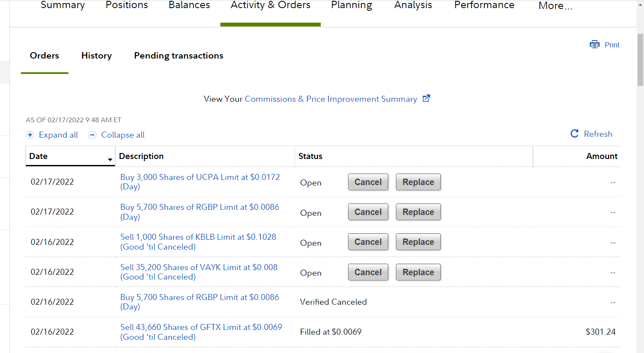The height and width of the screenshot is (353, 644).
Task: Click the external link icon beside Commissions Summary
Action: click(x=426, y=99)
